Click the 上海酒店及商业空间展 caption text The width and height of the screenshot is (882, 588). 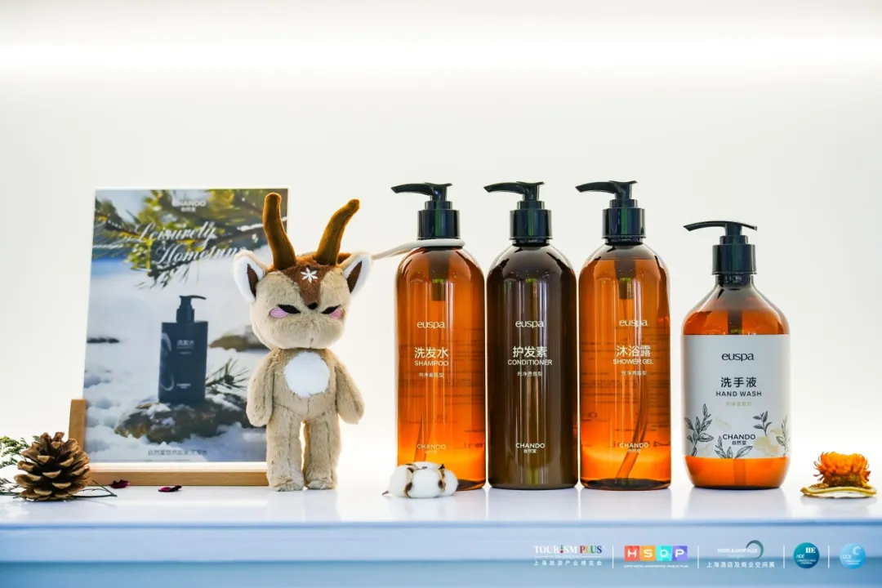(740, 563)
